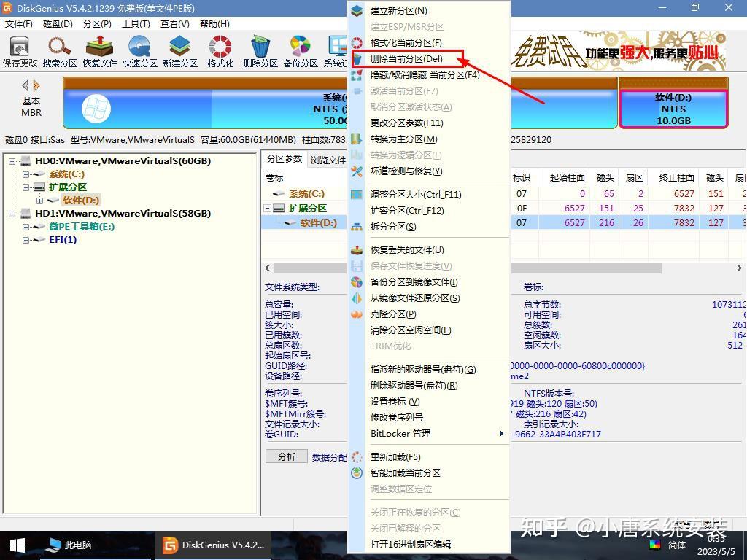This screenshot has height=560, width=747.
Task: Open the Windows Start button
Action: tap(18, 545)
